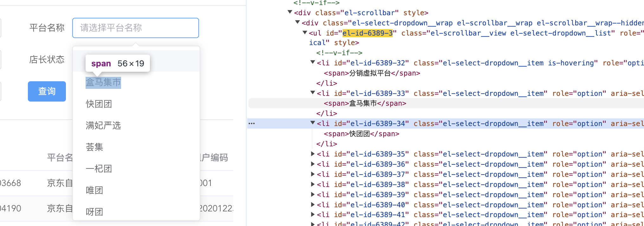Click the role="option" attribute of li el-id-6389-38
Screen dimensions: 644x226
click(x=579, y=184)
